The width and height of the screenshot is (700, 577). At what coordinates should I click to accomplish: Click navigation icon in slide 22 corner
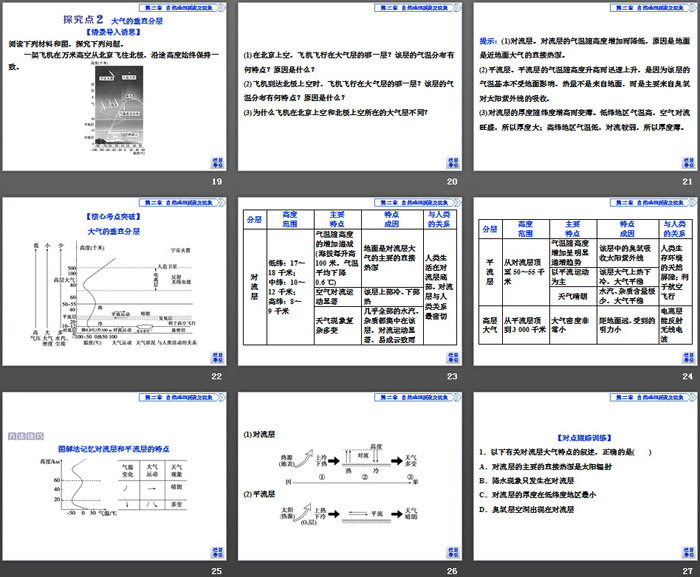point(217,357)
